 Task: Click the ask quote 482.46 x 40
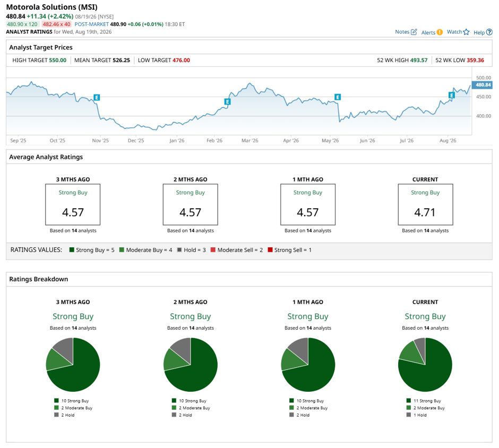click(57, 24)
